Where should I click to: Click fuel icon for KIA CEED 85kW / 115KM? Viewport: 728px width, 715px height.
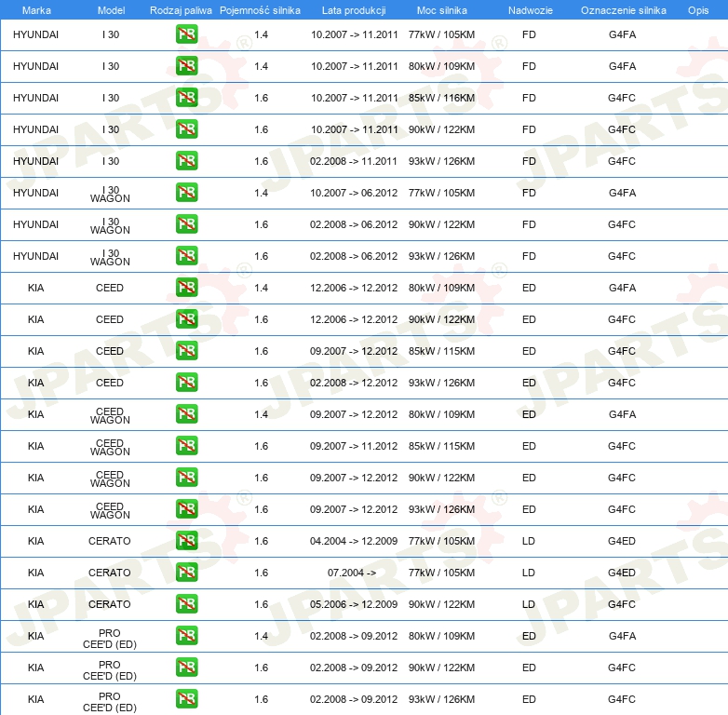[x=186, y=351]
